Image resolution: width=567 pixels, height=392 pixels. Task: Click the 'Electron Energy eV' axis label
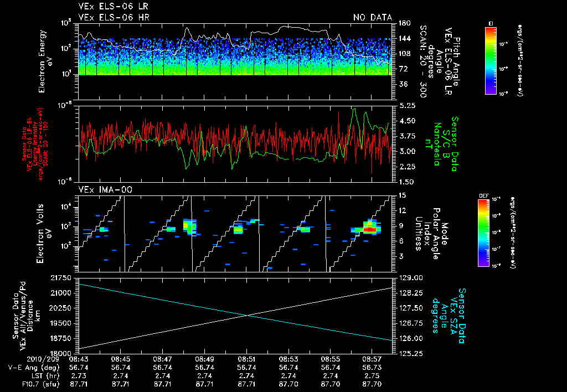pyautogui.click(x=45, y=61)
